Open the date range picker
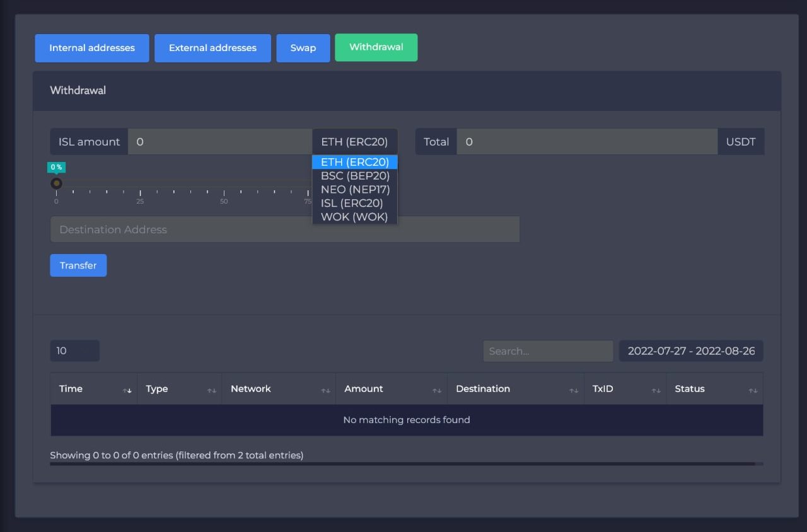The image size is (807, 532). [691, 351]
